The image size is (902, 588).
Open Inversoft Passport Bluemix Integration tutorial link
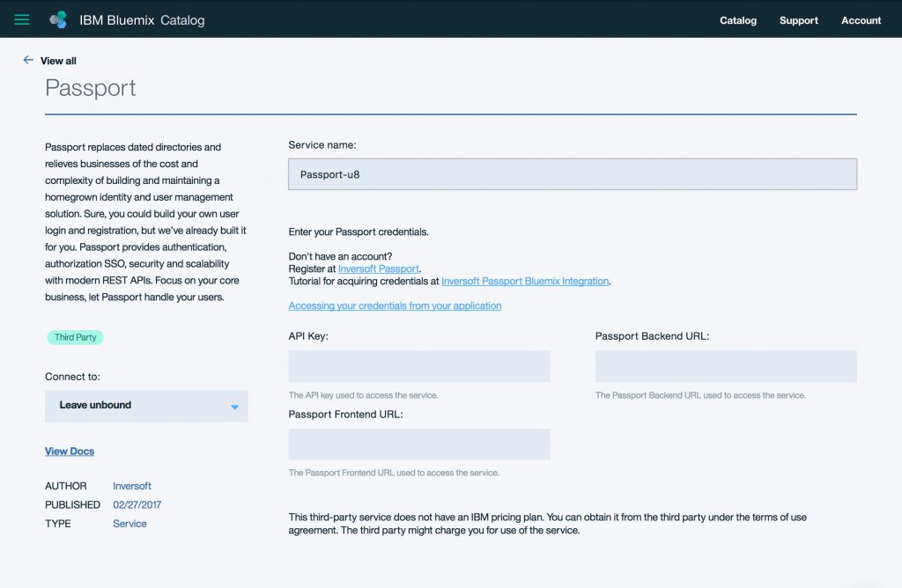[525, 281]
